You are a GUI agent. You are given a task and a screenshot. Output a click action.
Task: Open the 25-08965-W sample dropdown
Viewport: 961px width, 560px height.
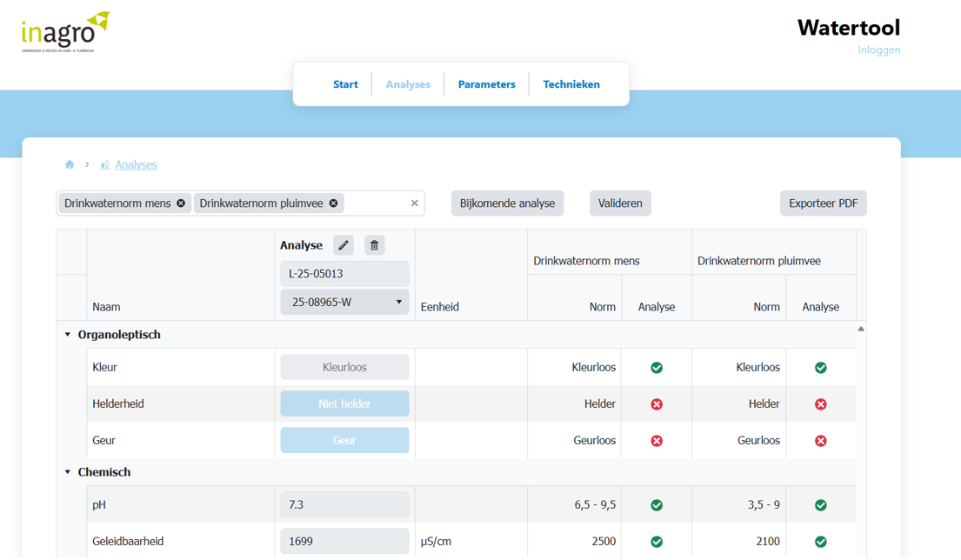[x=344, y=302]
